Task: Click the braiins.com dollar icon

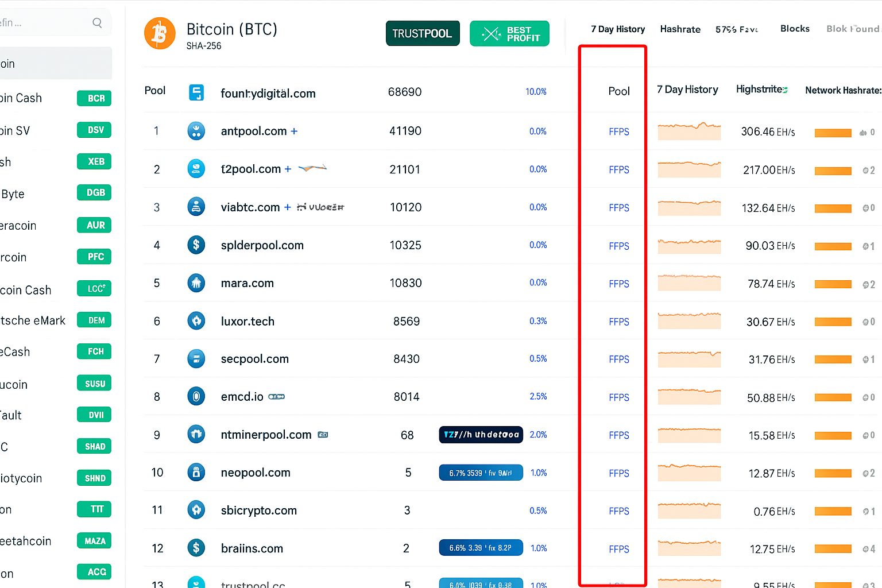Action: [x=196, y=548]
